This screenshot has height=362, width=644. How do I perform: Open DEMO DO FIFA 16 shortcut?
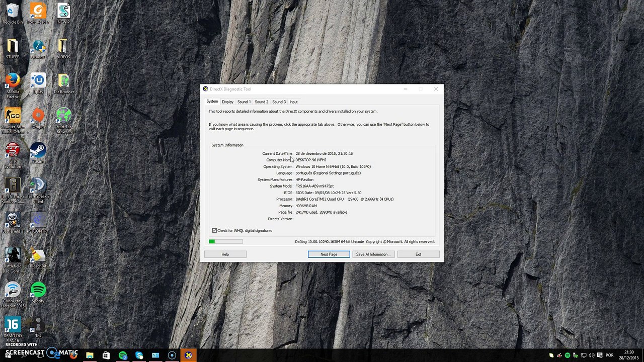pos(13,330)
